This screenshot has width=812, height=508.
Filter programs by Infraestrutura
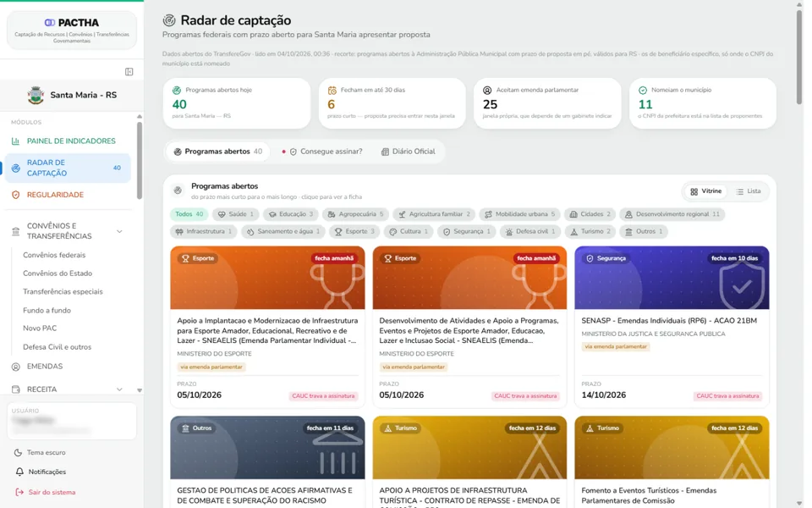(204, 232)
